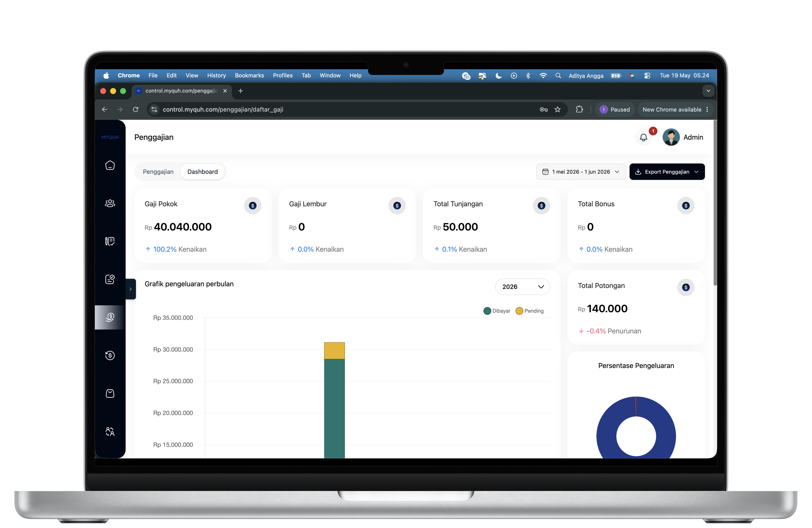Select the Dashboard tab
Image resolution: width=812 pixels, height=528 pixels.
pyautogui.click(x=202, y=172)
